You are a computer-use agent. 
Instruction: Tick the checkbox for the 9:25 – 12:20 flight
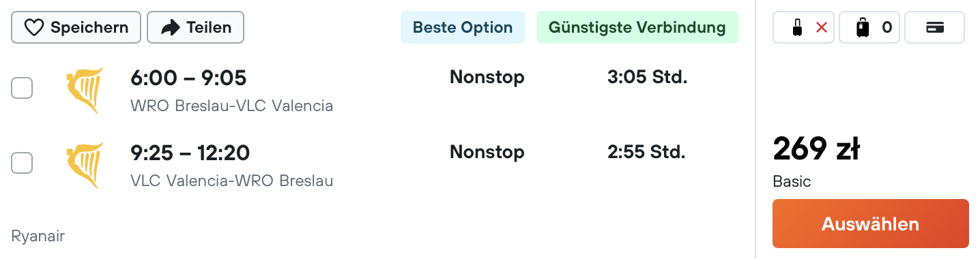(x=22, y=163)
